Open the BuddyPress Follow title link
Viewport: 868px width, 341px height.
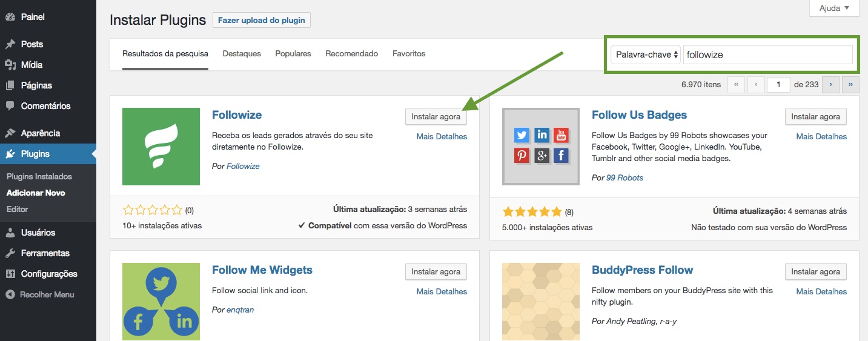[x=642, y=270]
